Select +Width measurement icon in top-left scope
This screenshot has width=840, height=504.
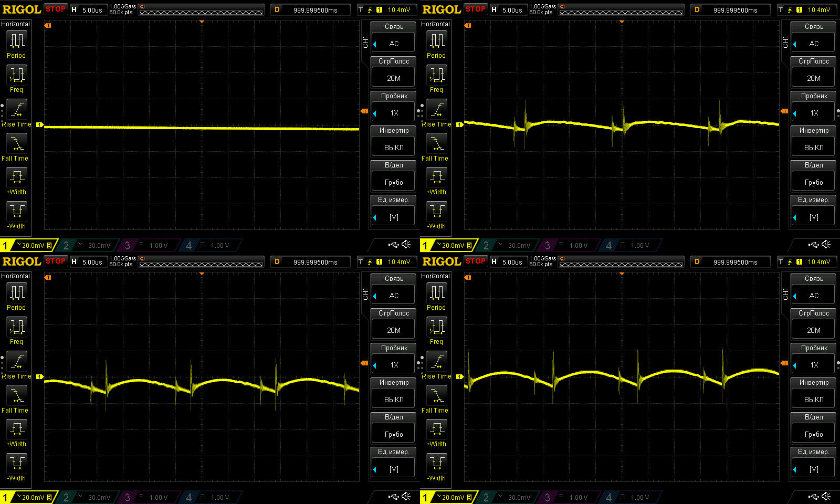17,177
